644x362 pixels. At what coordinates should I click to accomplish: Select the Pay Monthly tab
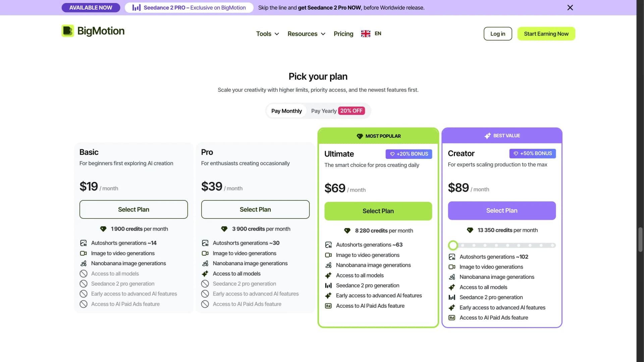tap(286, 111)
